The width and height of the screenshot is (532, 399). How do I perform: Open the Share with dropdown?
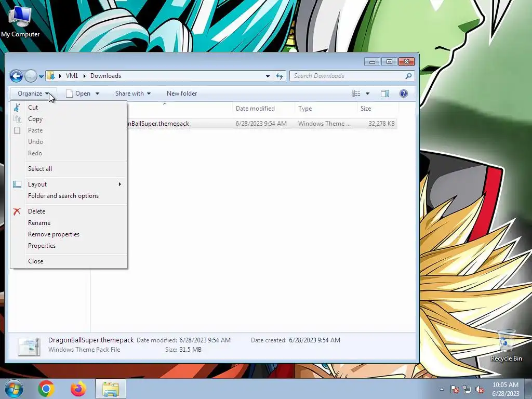[132, 94]
